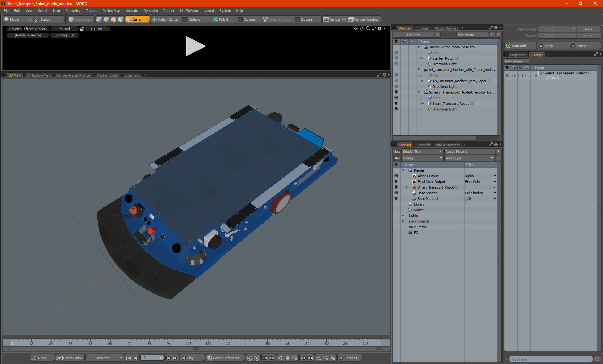Open the preview viewport gear settings
Image resolution: width=603 pixels, height=364 pixels.
tap(379, 29)
